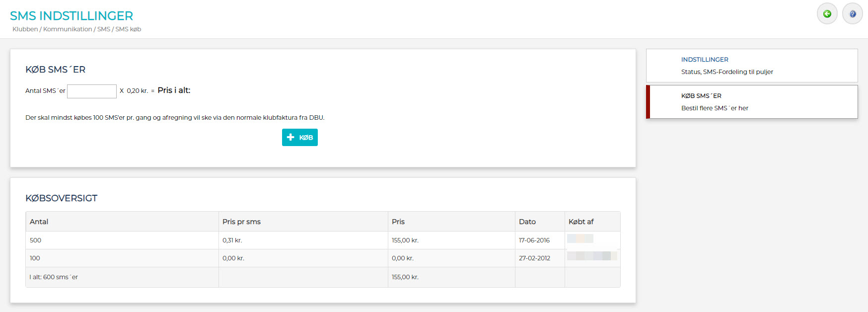This screenshot has height=312, width=868.
Task: Click the I alt: 600 sms'er total cell
Action: click(x=54, y=277)
